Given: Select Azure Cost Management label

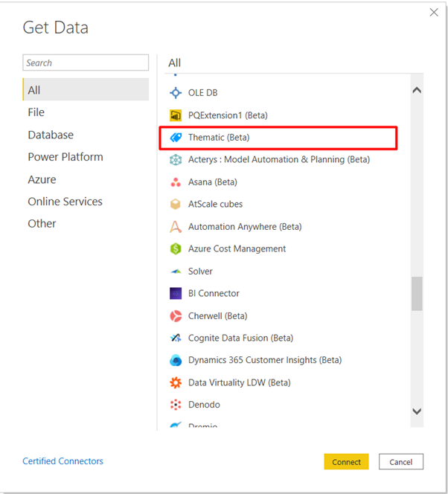Looking at the screenshot, I should pos(237,249).
